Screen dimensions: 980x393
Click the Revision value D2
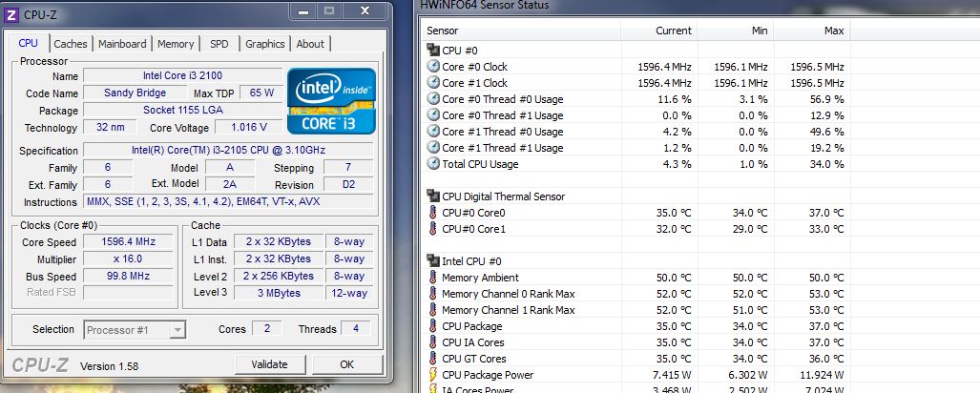coord(348,184)
